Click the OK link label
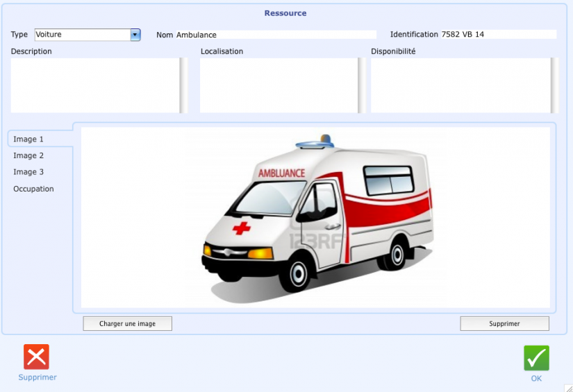 click(536, 378)
